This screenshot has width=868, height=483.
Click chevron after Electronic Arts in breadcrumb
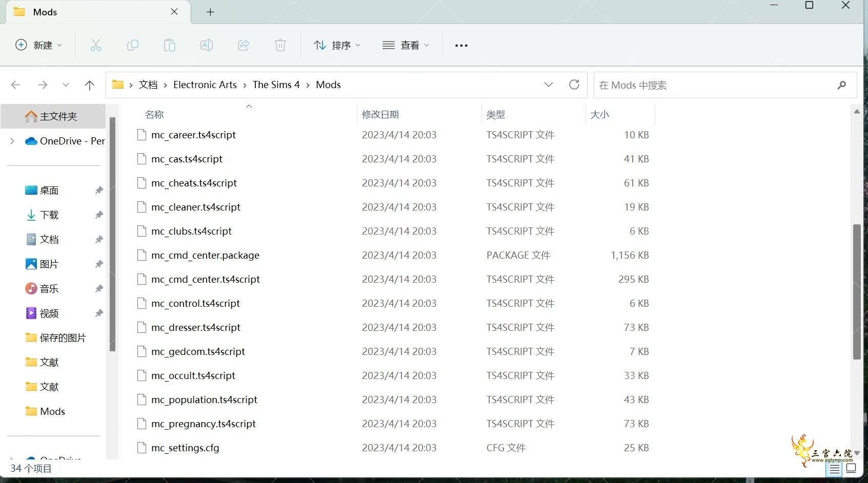245,85
